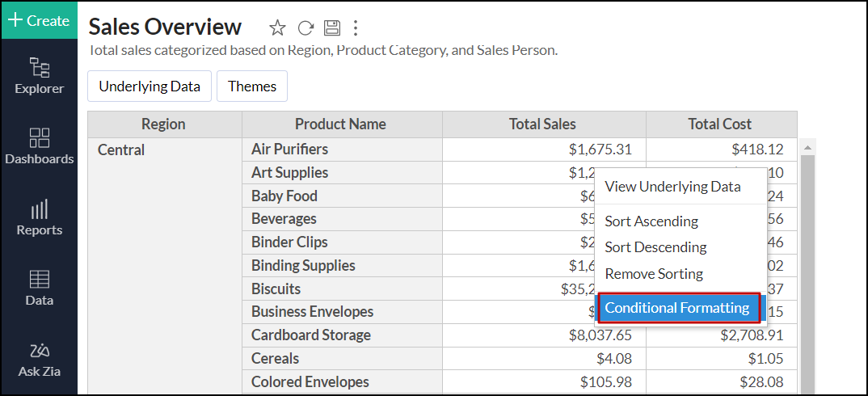Click the Underlying Data button
This screenshot has width=868, height=396.
tap(150, 86)
